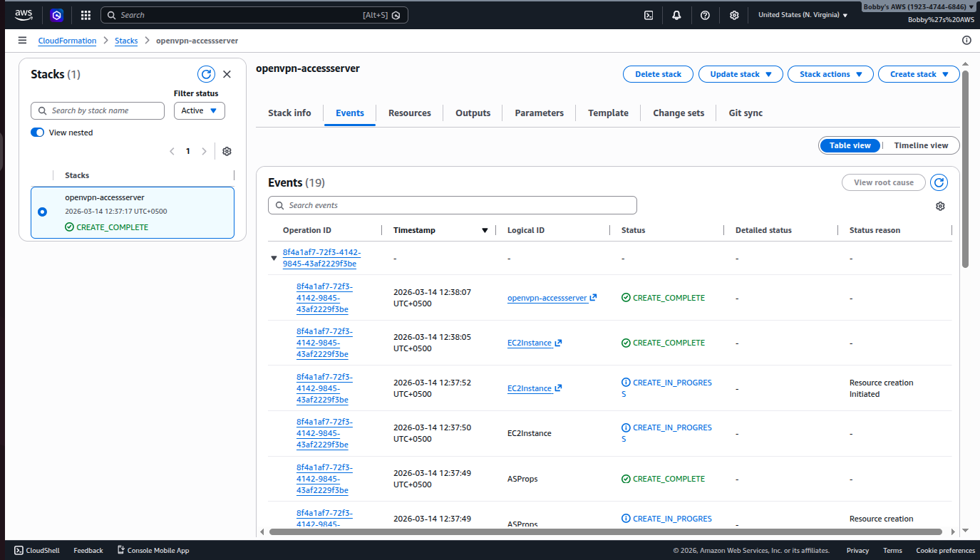This screenshot has height=560, width=980.
Task: Open the Filter status Active dropdown
Action: 199,110
